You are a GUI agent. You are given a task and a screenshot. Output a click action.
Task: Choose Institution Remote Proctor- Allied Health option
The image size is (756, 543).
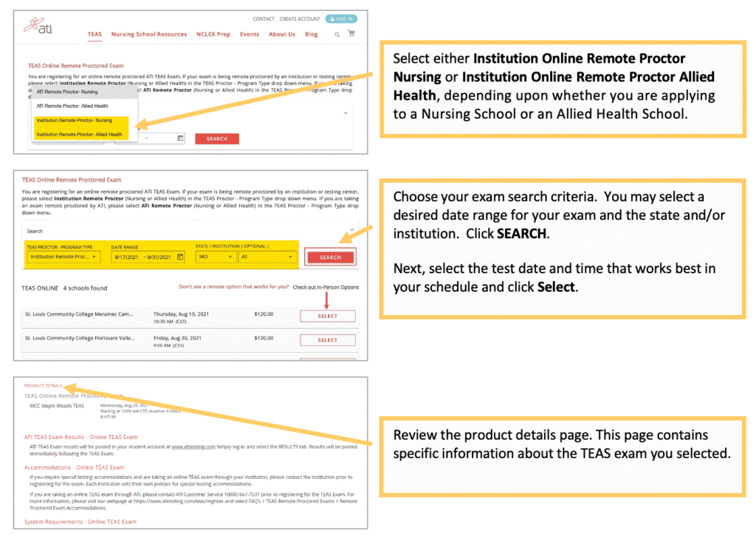(80, 134)
